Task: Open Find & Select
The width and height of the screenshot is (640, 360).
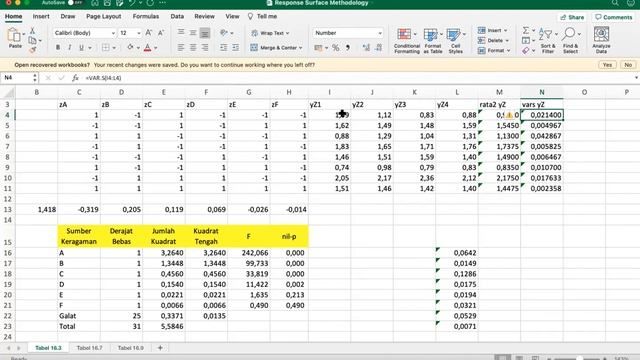Action: pos(570,40)
